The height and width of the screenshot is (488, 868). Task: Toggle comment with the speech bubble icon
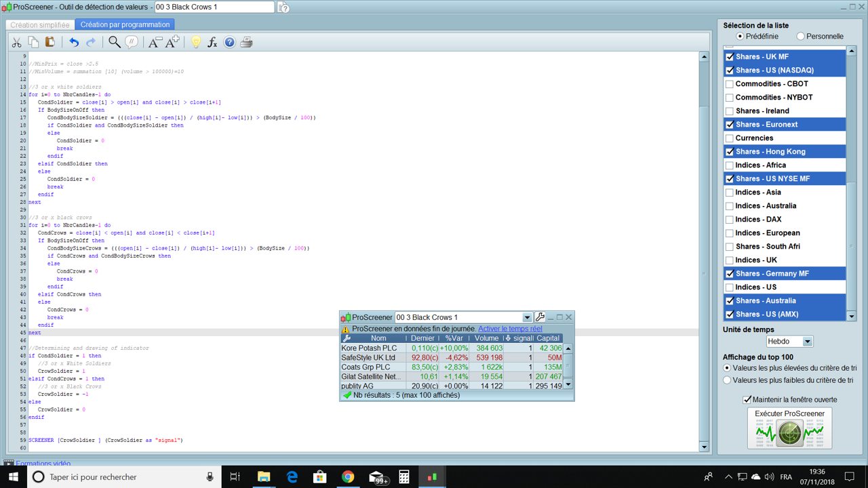[132, 42]
